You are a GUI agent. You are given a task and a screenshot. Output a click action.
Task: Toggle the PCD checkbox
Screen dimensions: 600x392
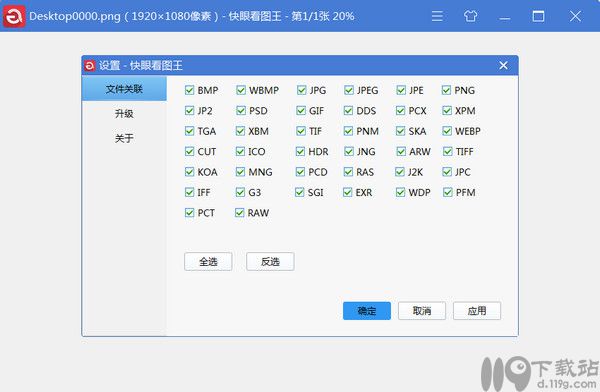(300, 172)
